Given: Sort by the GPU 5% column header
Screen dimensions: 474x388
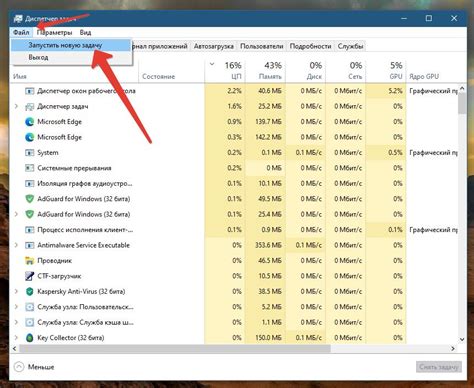Looking at the screenshot, I should (386, 70).
